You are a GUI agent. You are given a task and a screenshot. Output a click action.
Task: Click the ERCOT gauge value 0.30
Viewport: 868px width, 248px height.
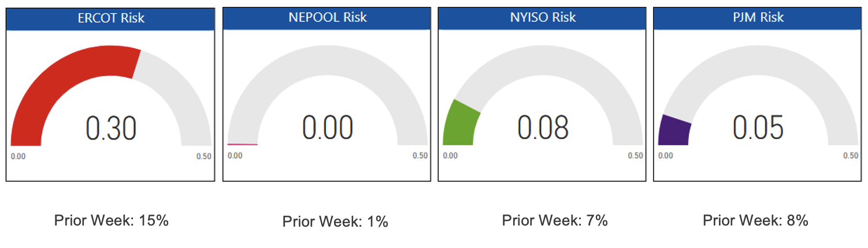point(110,128)
